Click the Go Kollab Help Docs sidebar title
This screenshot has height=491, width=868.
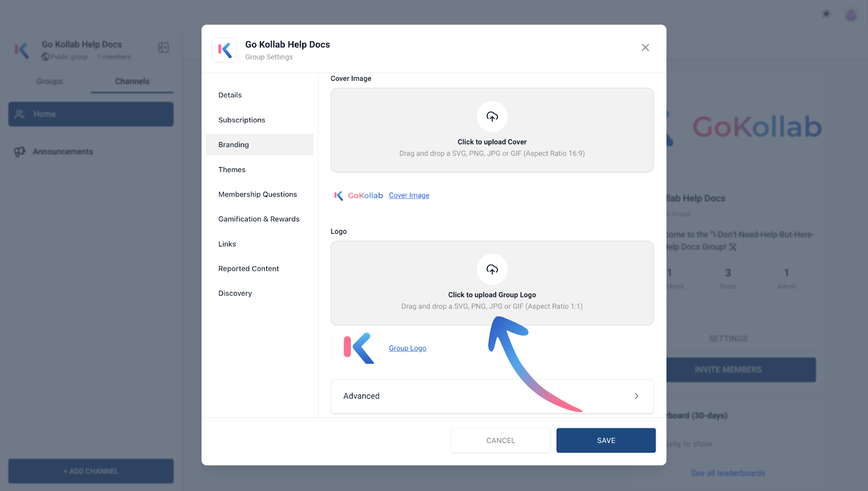pyautogui.click(x=82, y=44)
